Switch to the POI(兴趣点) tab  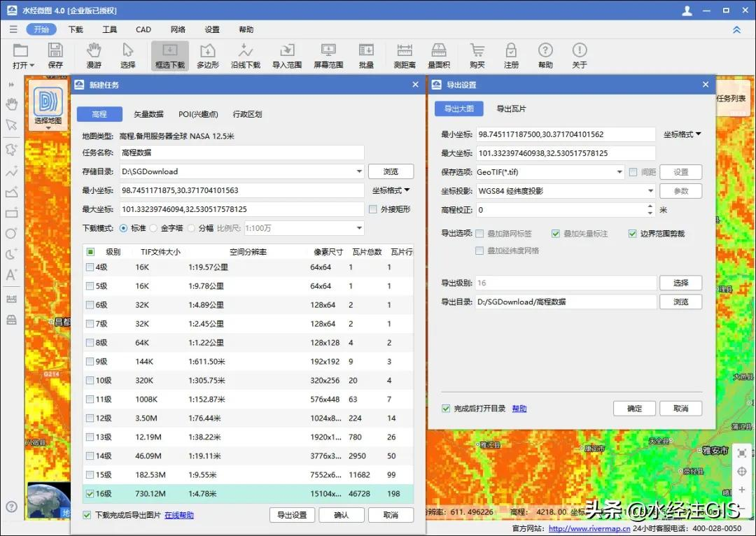tap(198, 114)
